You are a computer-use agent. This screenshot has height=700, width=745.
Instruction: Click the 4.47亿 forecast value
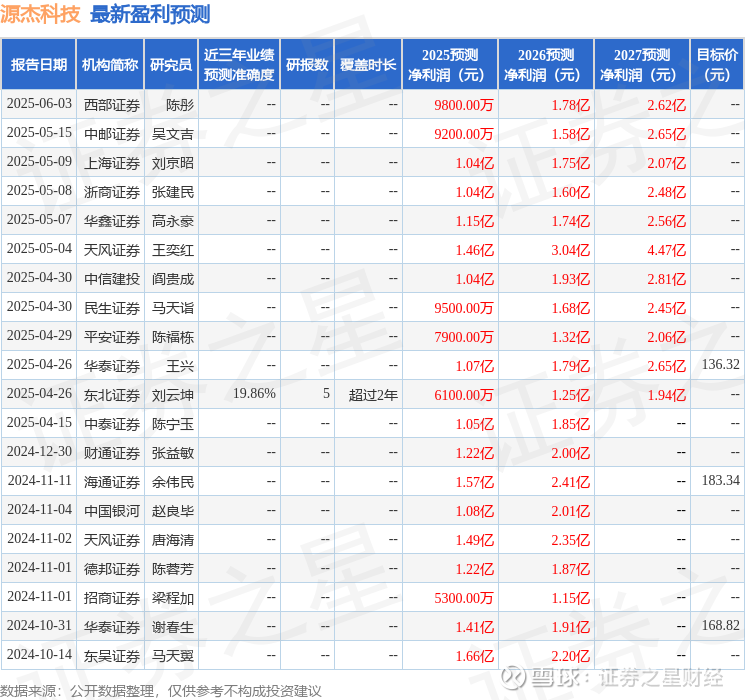(x=667, y=250)
